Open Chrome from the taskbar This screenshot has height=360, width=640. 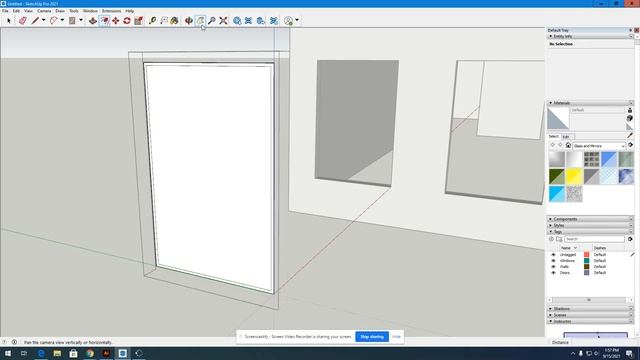pyautogui.click(x=90, y=353)
